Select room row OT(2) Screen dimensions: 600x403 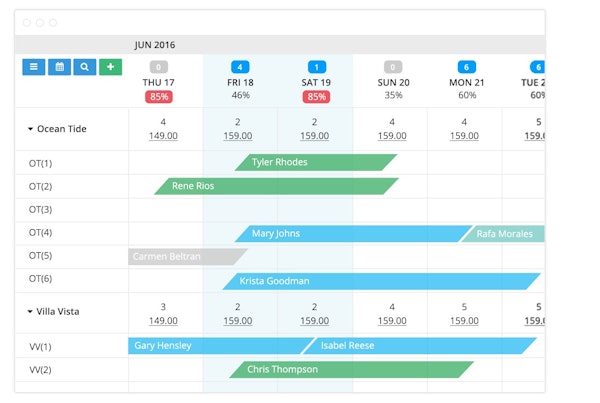coord(40,186)
